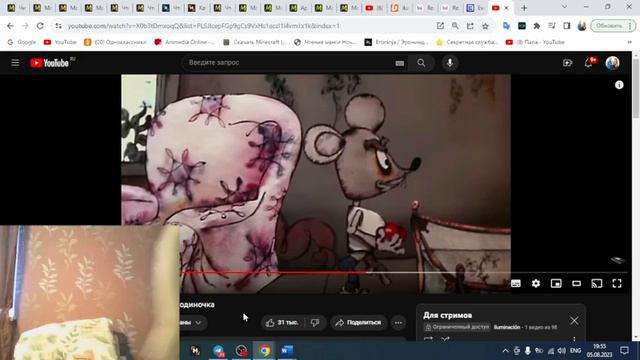The image size is (640, 360).
Task: Open more actions three-dot menu under video
Action: coord(398,322)
